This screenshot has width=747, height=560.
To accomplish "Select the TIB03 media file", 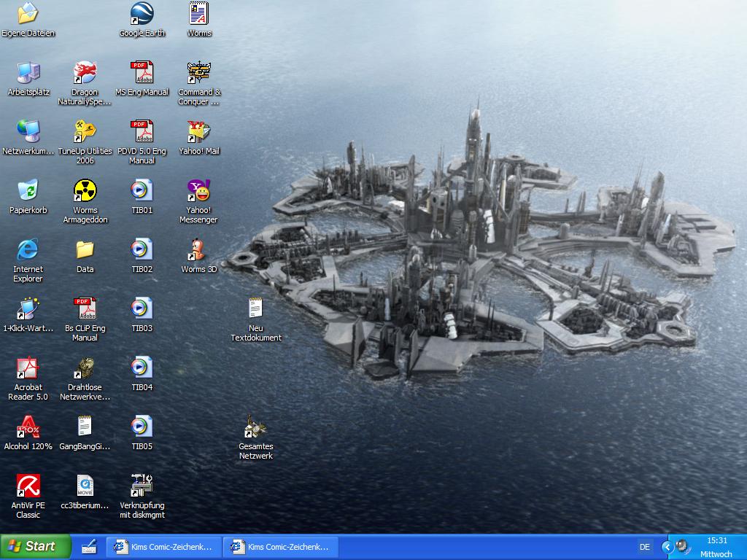I will pos(142,309).
